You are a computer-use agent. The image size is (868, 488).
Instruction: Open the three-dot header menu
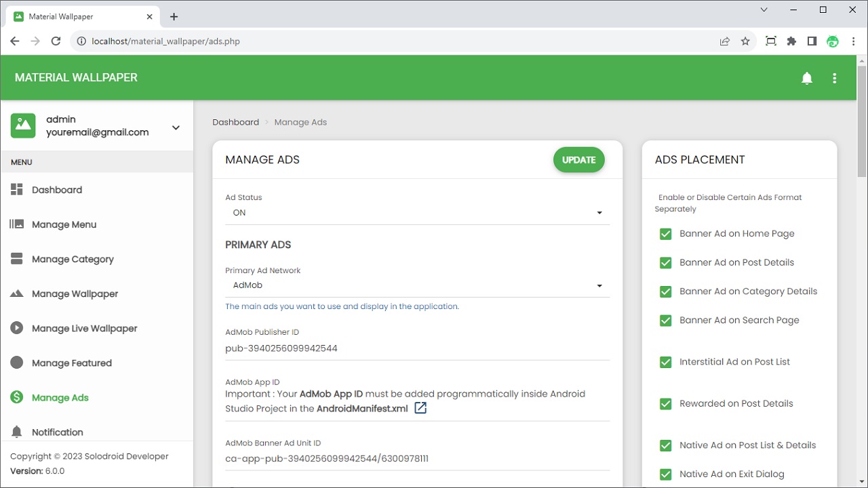835,78
